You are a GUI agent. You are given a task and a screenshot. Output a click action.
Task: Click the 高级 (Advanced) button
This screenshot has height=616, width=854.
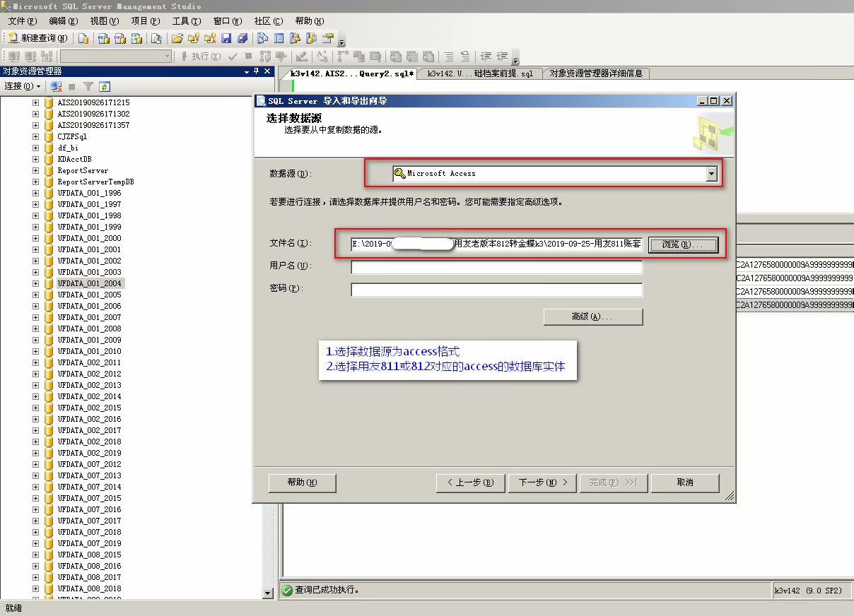point(592,316)
